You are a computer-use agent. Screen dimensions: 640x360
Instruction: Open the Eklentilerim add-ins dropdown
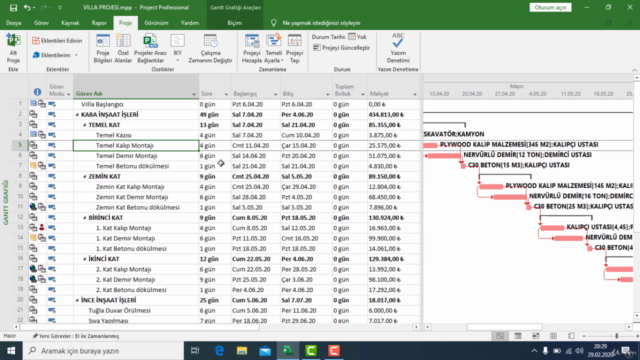55,55
